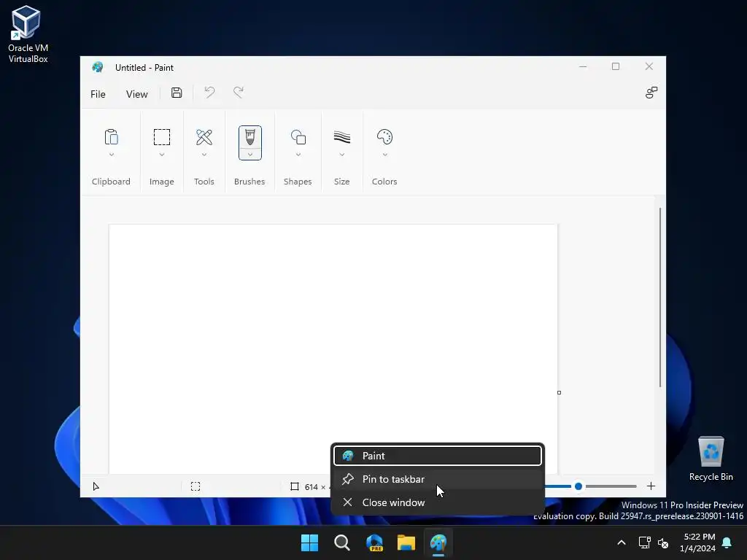Expand the Clipboard dropdown chevron
The width and height of the screenshot is (747, 560).
(111, 155)
